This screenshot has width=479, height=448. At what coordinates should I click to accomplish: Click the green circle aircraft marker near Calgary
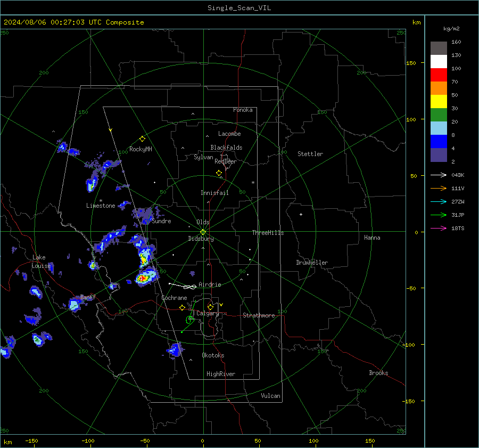189,320
